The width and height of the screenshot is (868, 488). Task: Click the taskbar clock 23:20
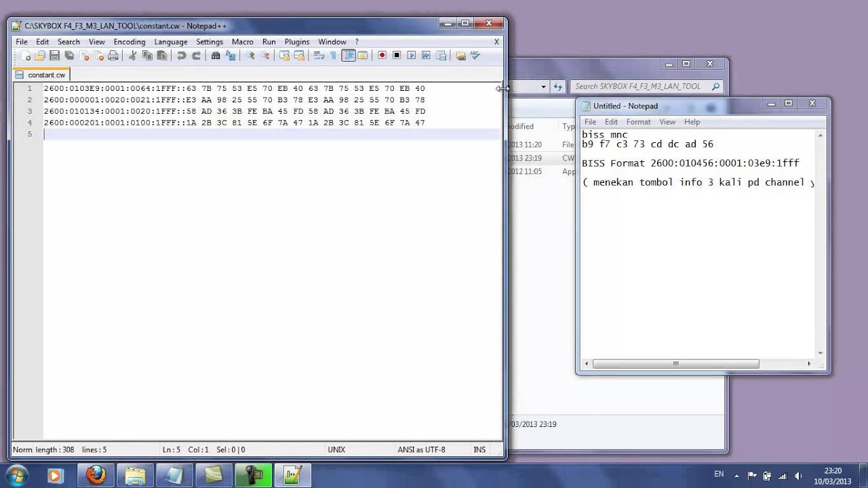click(833, 470)
